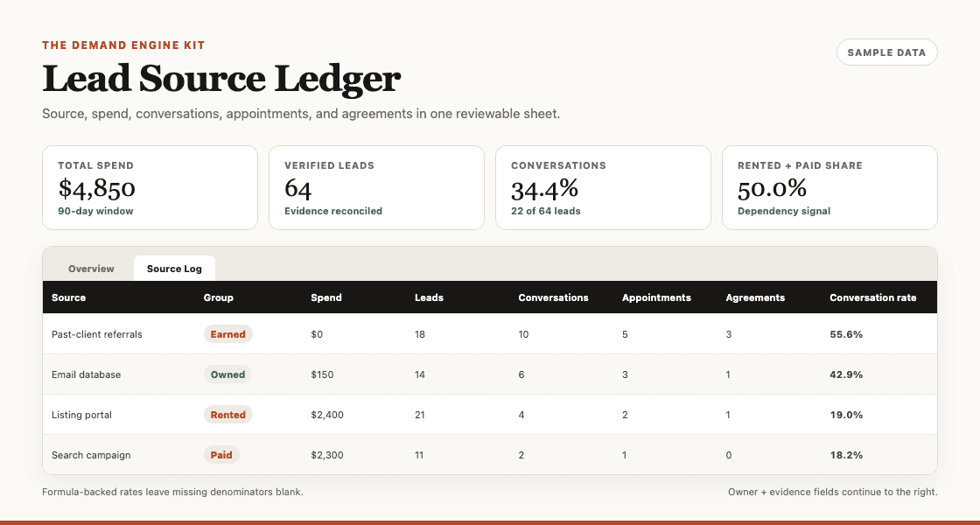This screenshot has width=980, height=525.
Task: Select the 55.6% conversation rate cell
Action: coord(846,334)
